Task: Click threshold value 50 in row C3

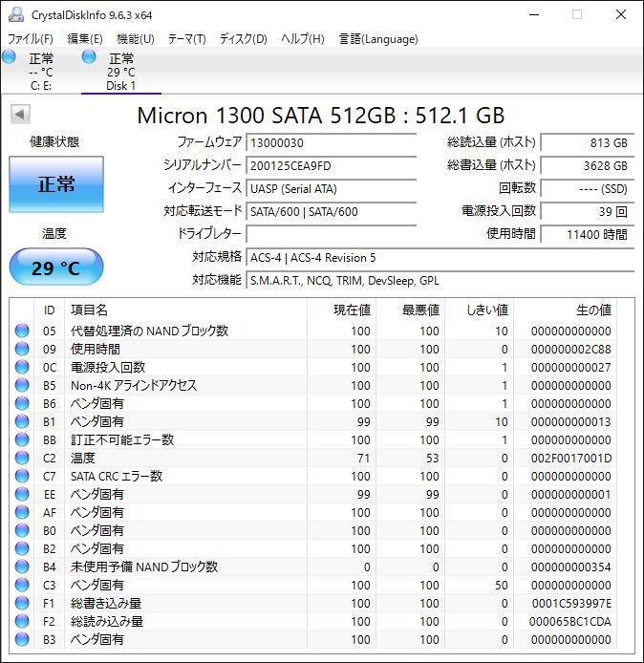Action: point(502,586)
